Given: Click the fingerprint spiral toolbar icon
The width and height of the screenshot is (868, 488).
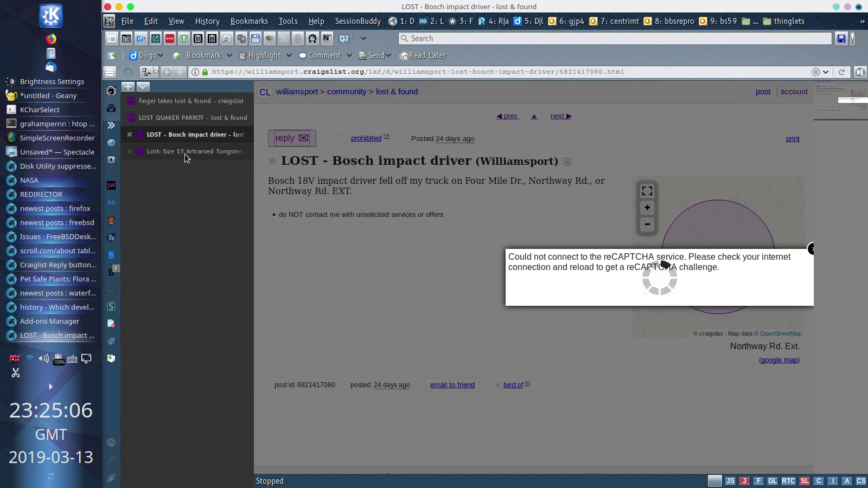Looking at the screenshot, I should click(x=298, y=38).
